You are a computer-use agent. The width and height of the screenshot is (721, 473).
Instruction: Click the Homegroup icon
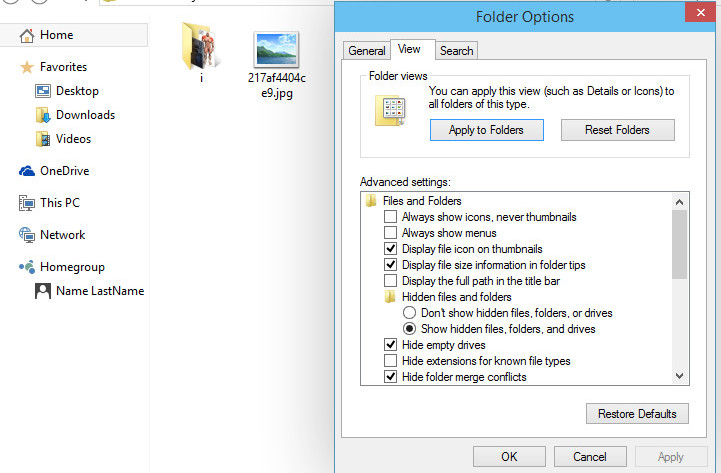click(27, 267)
